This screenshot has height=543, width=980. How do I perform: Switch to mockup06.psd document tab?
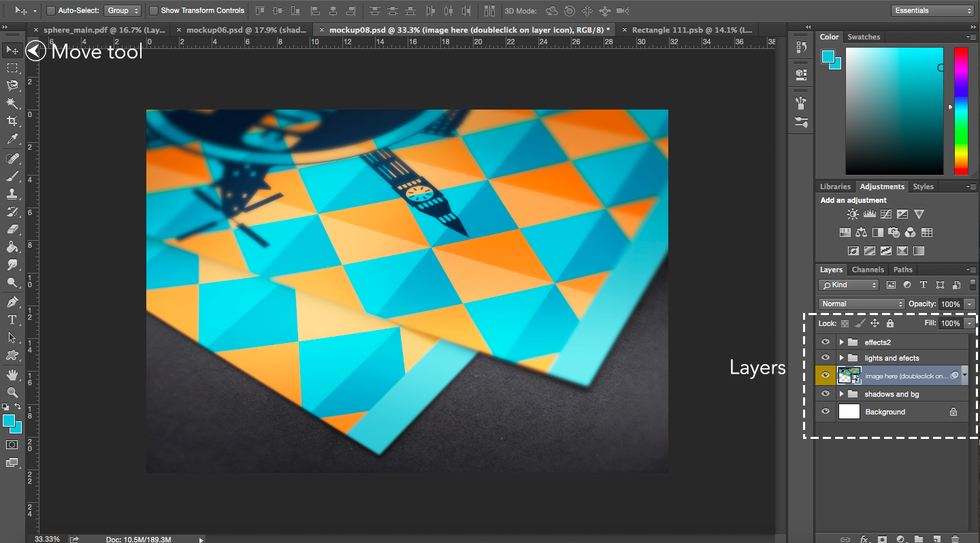[242, 30]
